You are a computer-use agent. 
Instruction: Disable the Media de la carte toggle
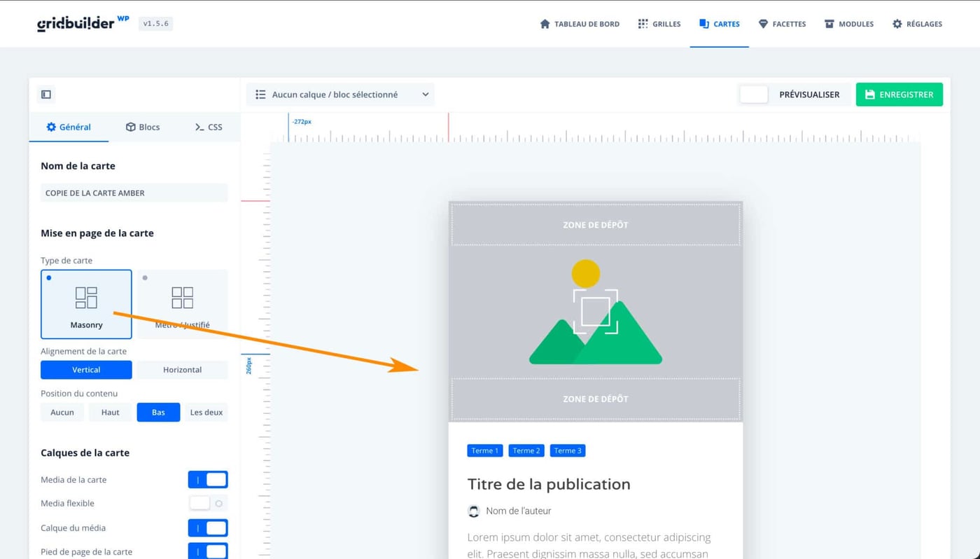[x=207, y=479]
